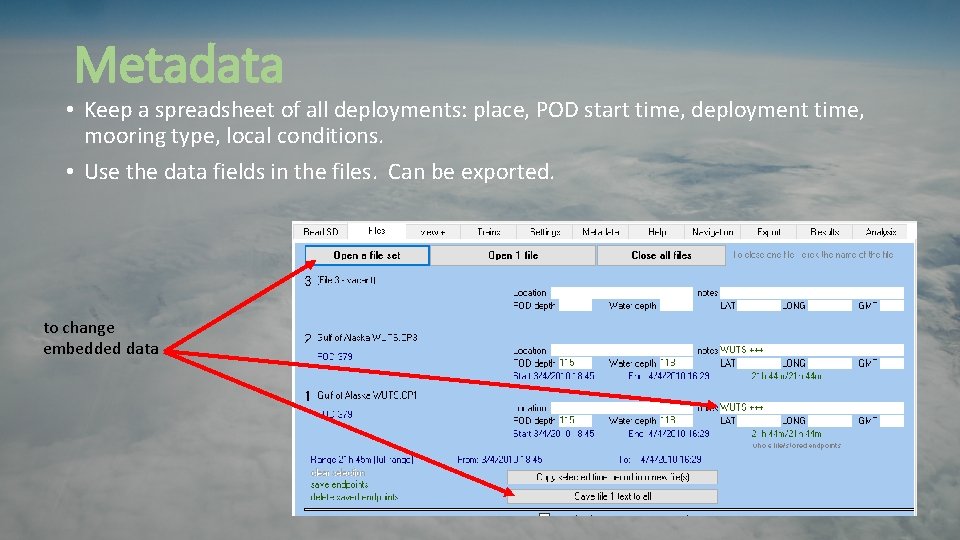Image resolution: width=960 pixels, height=540 pixels.
Task: Select the Files tab
Action: [x=377, y=231]
